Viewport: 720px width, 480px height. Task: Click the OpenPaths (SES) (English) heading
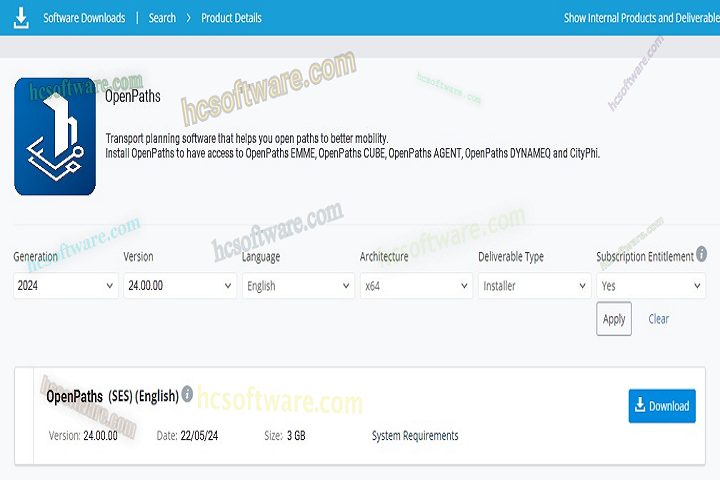[112, 396]
